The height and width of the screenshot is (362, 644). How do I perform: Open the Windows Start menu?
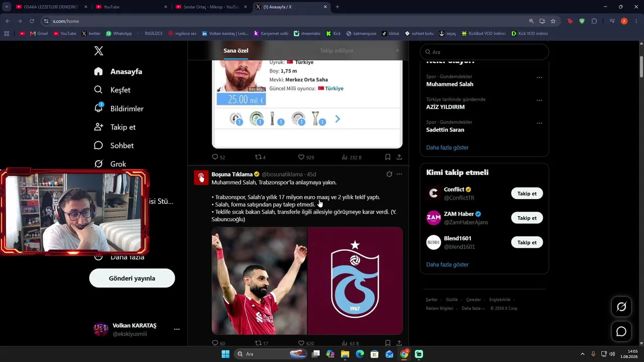click(x=225, y=354)
